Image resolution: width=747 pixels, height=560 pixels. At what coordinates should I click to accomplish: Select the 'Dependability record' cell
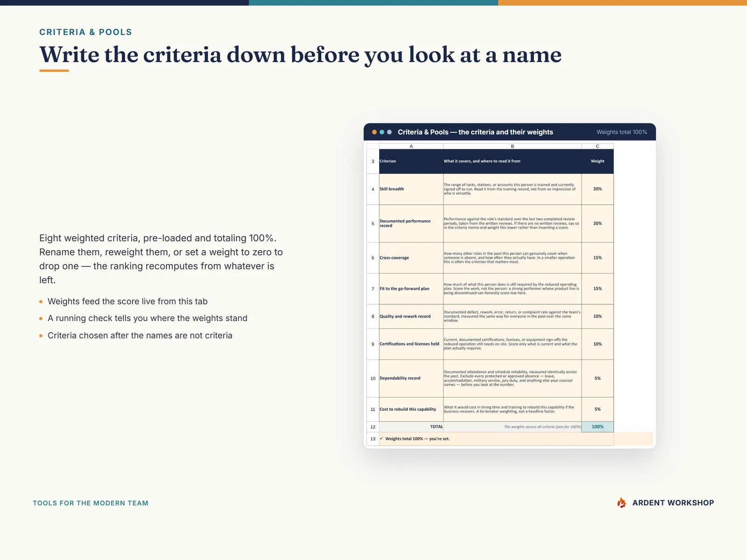[411, 378]
